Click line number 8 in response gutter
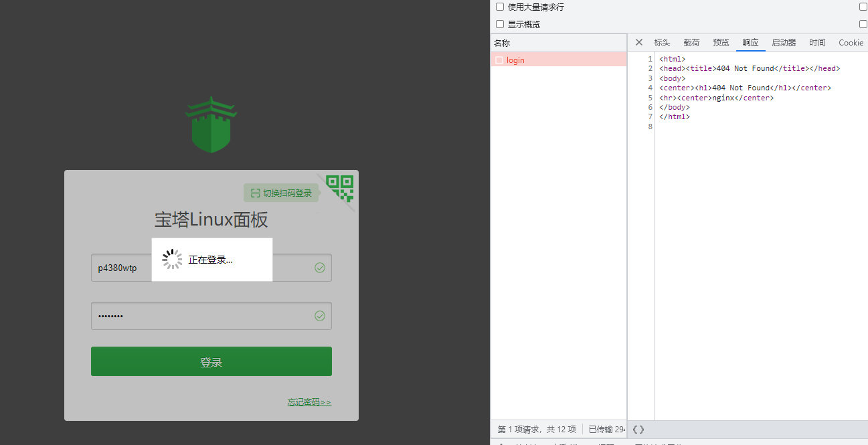Screen dimensions: 868x445 pos(650,126)
